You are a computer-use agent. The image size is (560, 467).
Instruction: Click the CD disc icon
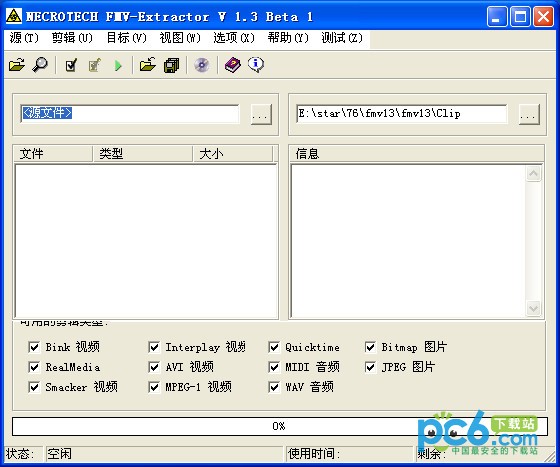tap(202, 65)
